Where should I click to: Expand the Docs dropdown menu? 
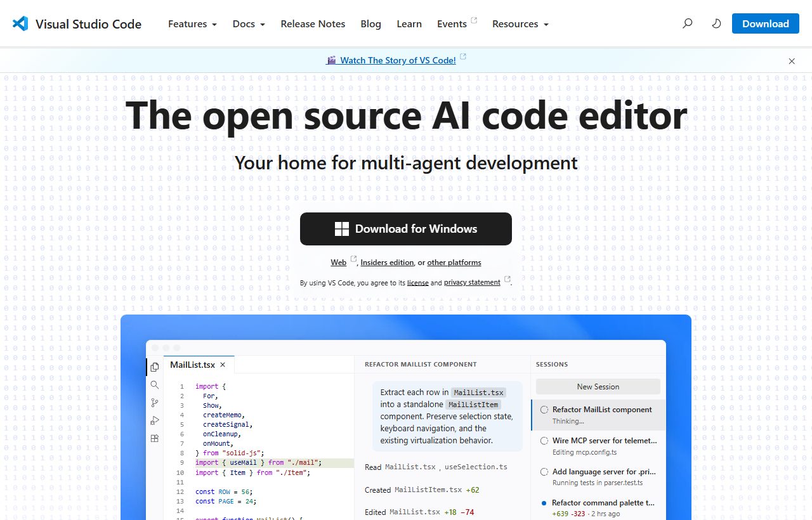(x=249, y=24)
